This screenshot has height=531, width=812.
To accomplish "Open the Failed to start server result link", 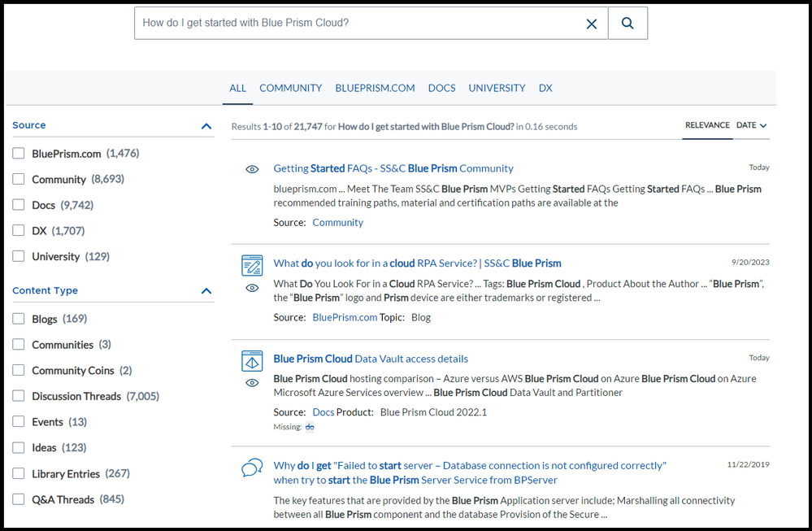I will [470, 472].
